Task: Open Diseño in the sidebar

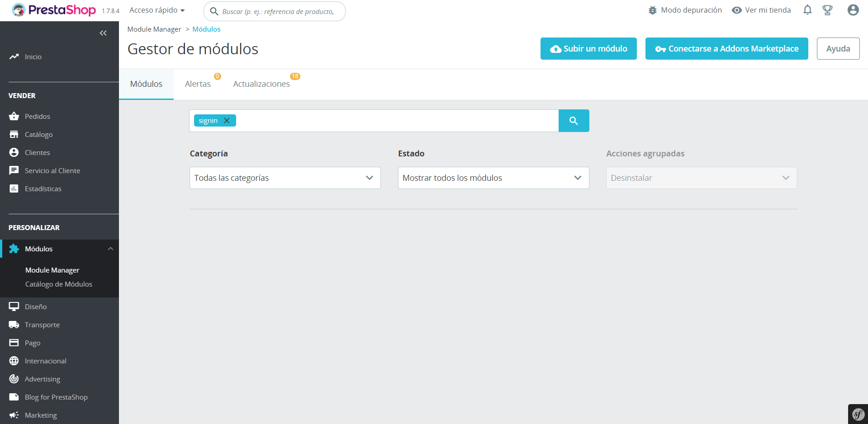Action: pyautogui.click(x=36, y=306)
